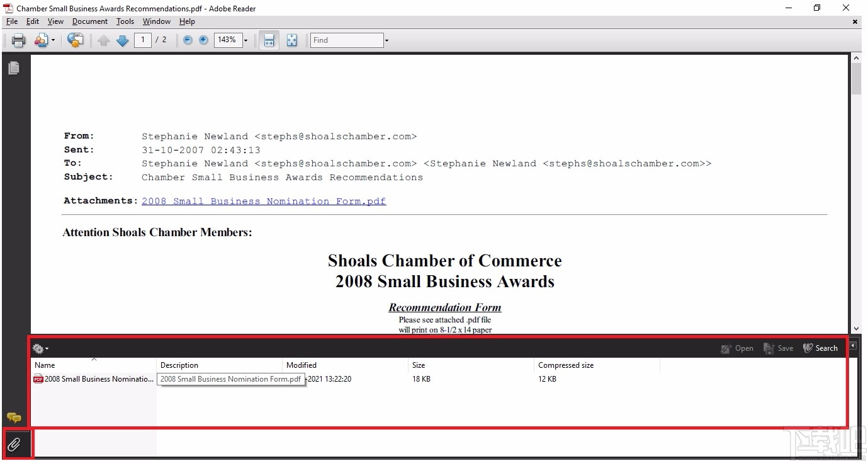
Task: Go to previous page with up arrow
Action: (x=104, y=40)
